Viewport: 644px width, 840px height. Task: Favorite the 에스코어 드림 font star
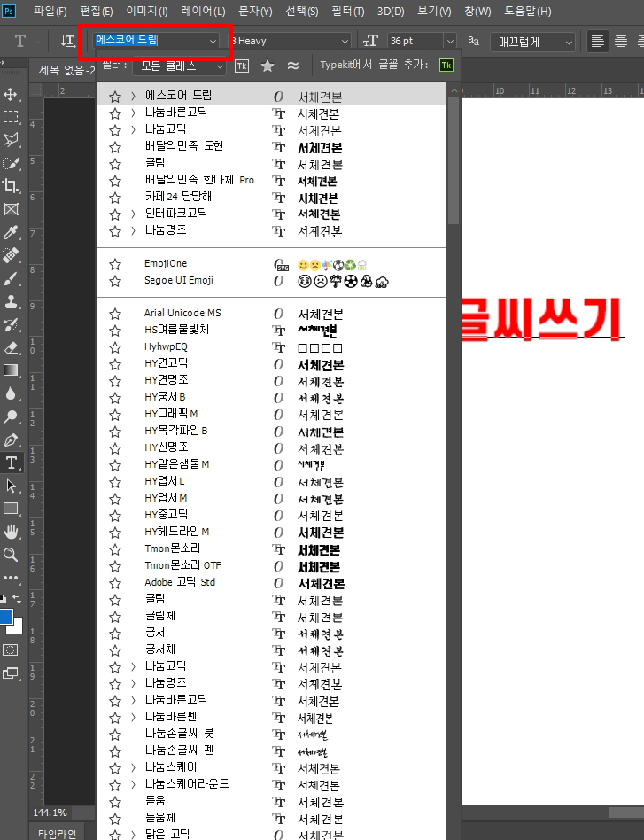(114, 97)
